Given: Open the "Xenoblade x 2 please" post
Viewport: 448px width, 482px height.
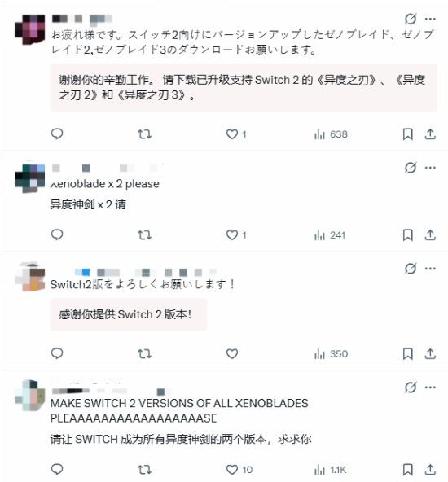Looking at the screenshot, I should click(x=105, y=184).
